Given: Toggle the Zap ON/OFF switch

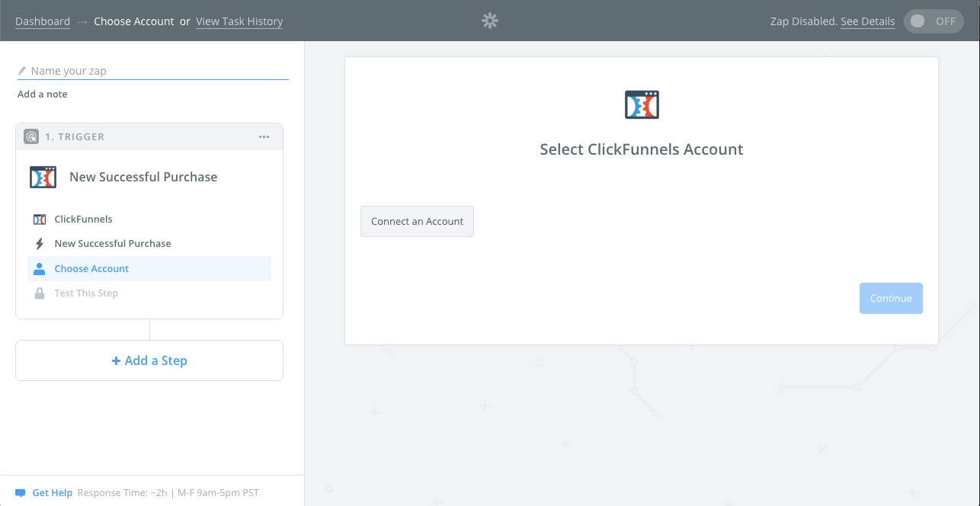Looking at the screenshot, I should [x=933, y=21].
